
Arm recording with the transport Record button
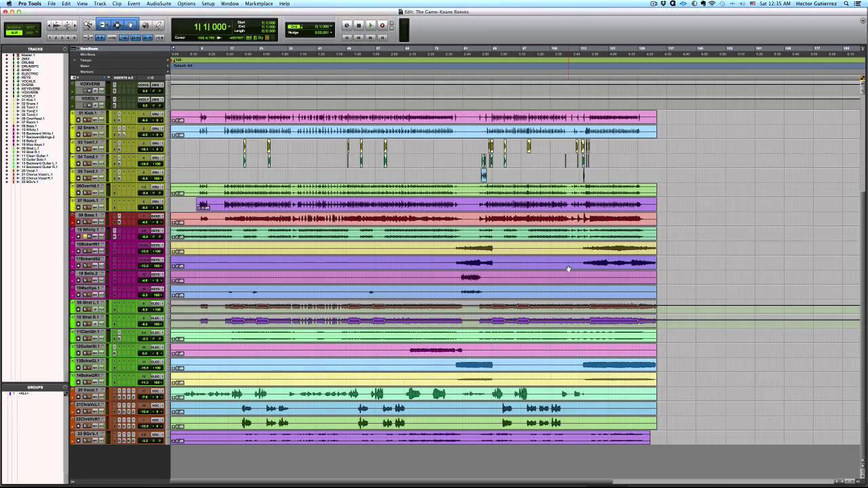click(382, 25)
